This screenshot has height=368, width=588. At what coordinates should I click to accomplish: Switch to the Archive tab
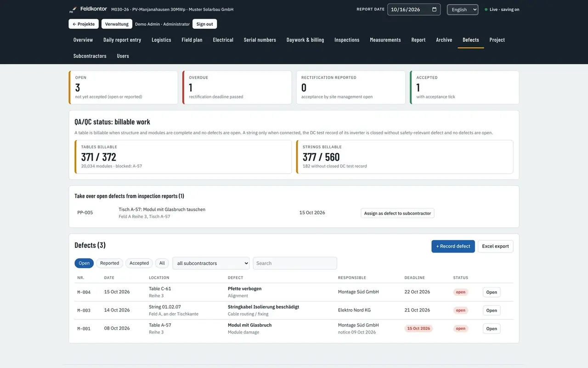pyautogui.click(x=444, y=40)
